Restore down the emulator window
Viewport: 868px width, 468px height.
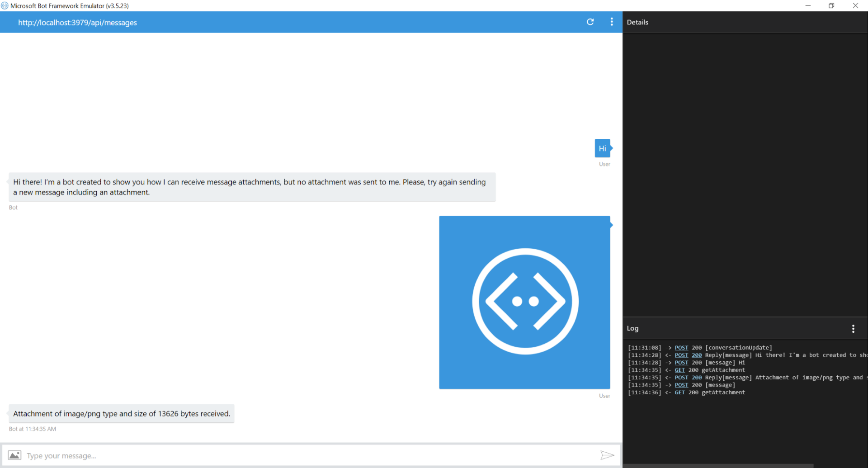click(x=831, y=5)
